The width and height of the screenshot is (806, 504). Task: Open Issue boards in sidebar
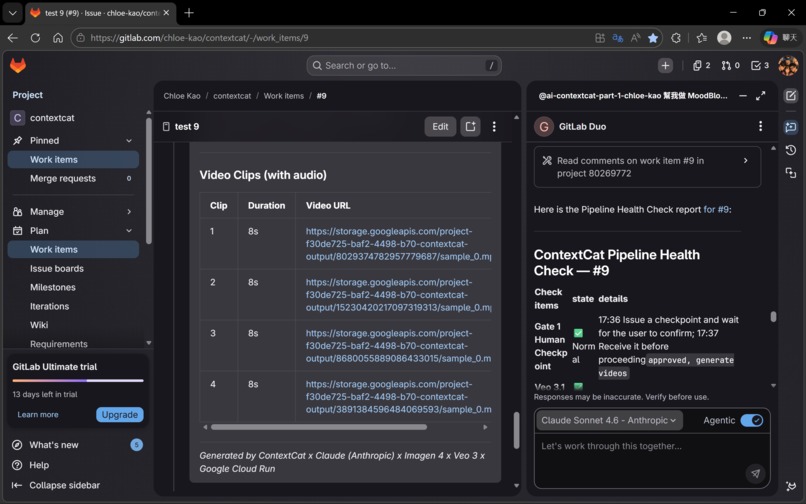(73, 268)
